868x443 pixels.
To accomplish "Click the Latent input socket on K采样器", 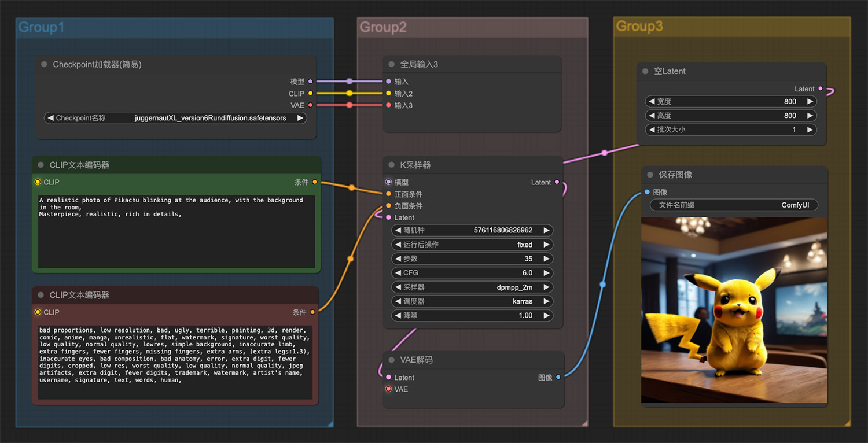I will [x=388, y=217].
